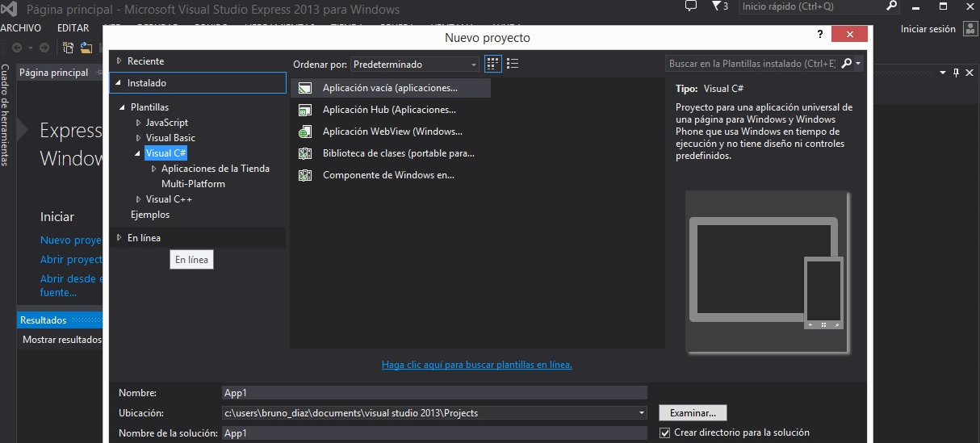This screenshot has height=443, width=980.
Task: Open the EDITAR menu
Action: click(x=73, y=28)
